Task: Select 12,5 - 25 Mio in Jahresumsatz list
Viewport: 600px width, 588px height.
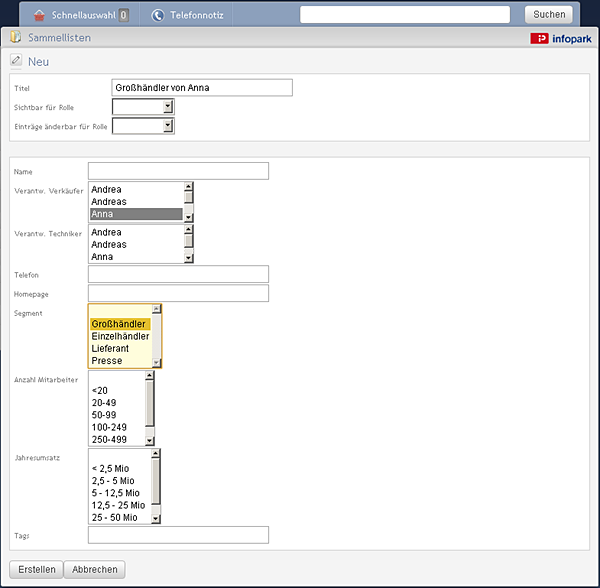Action: (120, 505)
